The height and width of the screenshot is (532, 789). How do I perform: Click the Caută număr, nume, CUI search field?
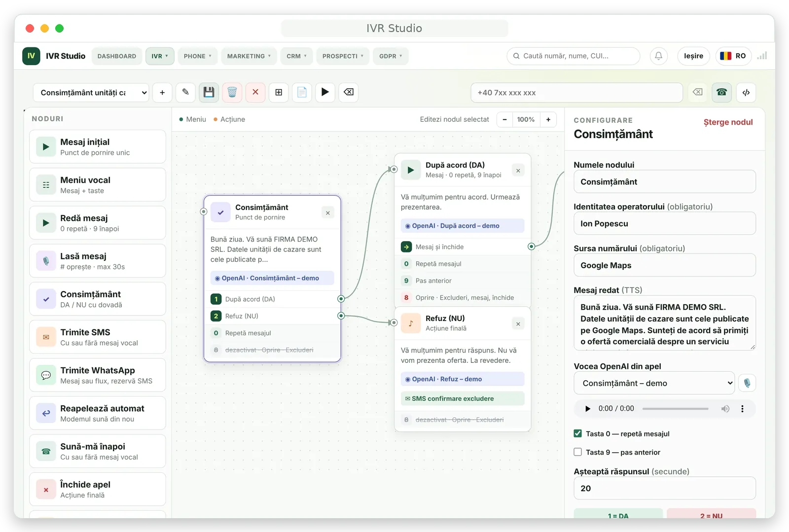pos(574,56)
